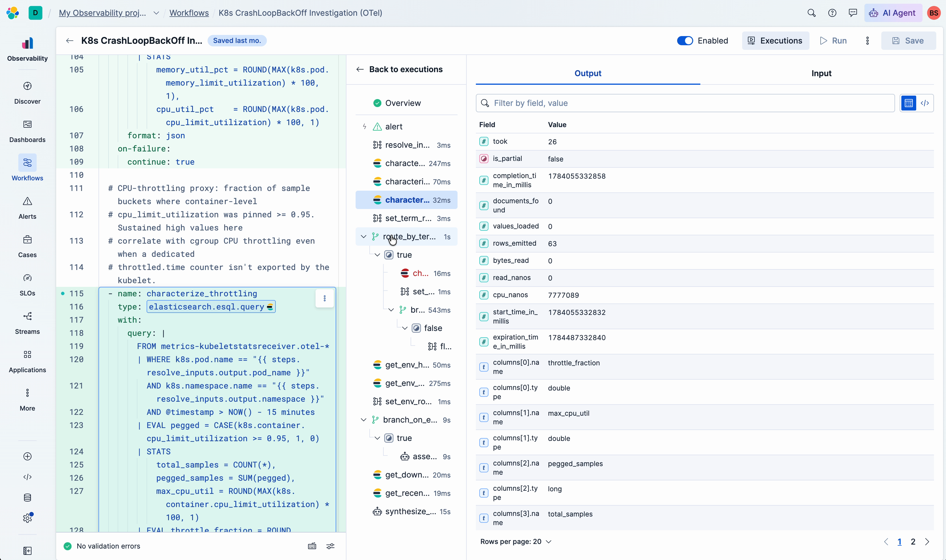Viewport: 946px width, 560px height.
Task: Click the keyboard shortcuts icon in editor footer
Action: 312,546
